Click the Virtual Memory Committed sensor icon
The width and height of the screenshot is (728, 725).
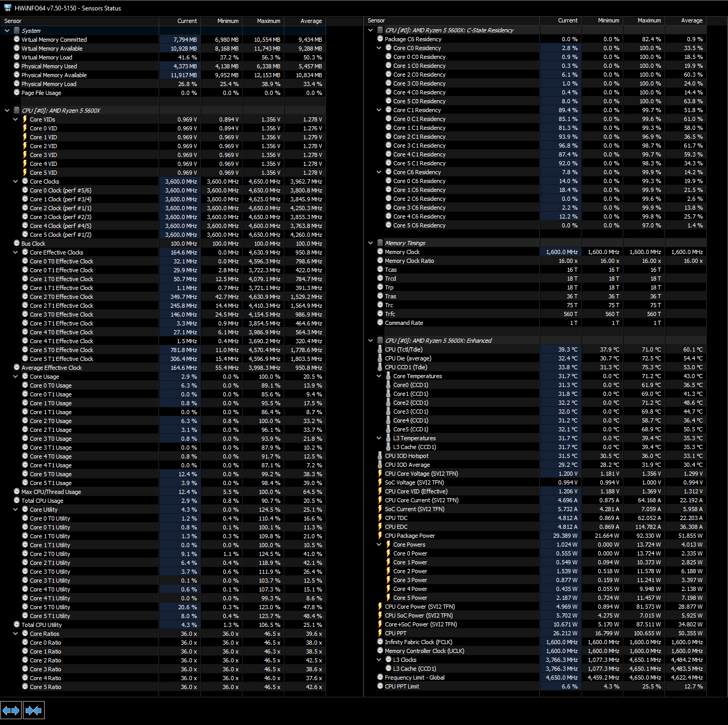[17, 40]
